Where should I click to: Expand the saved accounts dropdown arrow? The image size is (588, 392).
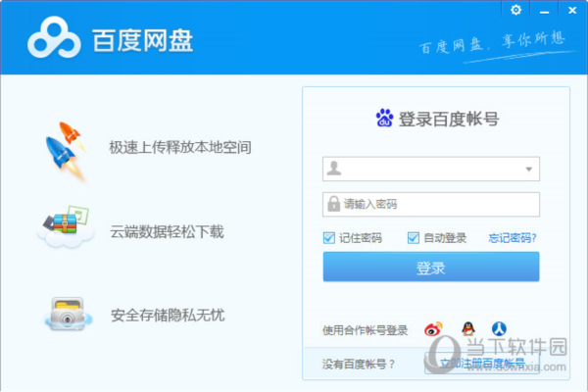point(529,170)
